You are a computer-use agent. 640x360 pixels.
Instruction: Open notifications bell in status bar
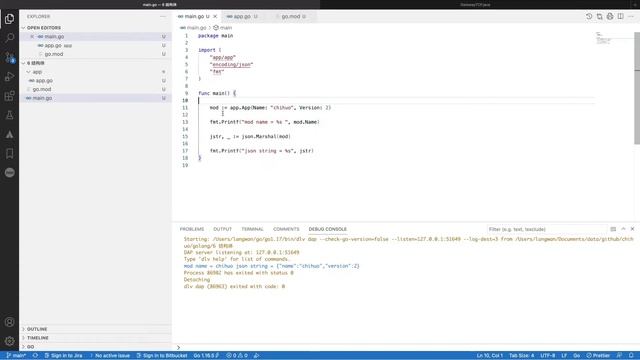(631, 356)
